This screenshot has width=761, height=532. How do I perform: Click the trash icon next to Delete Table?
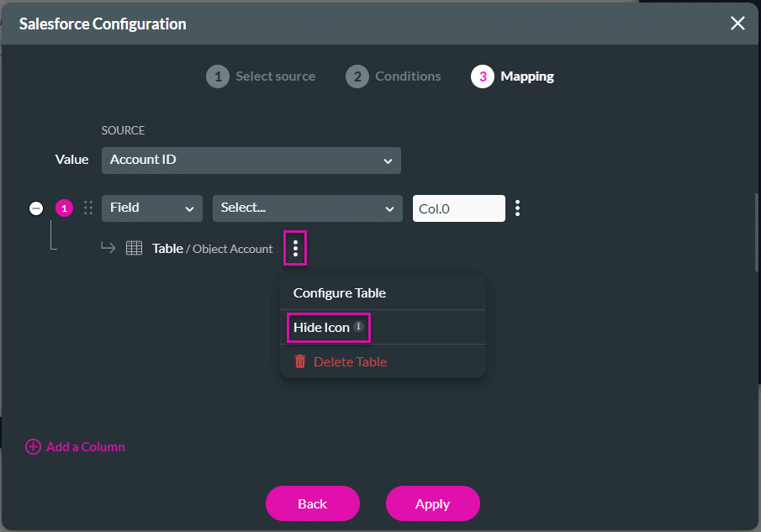click(300, 360)
